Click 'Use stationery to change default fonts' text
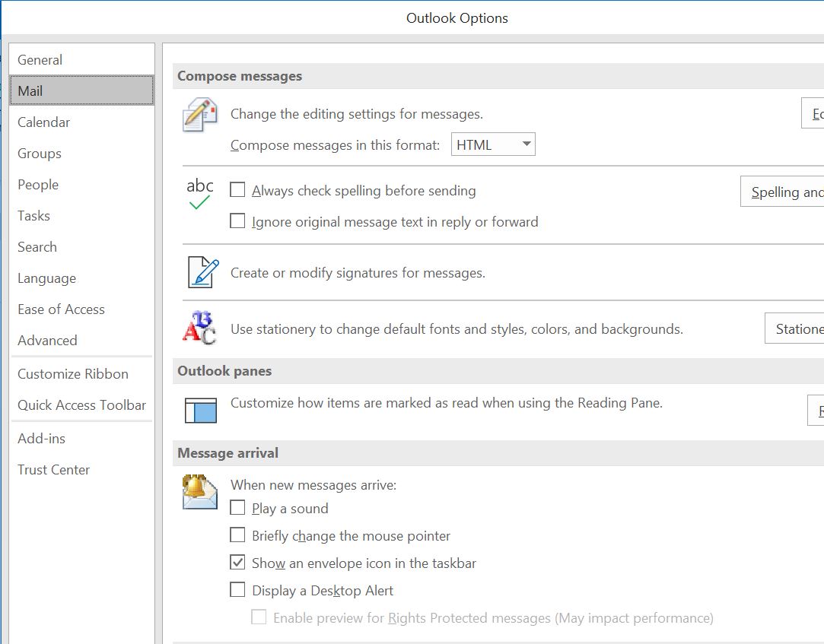This screenshot has height=644, width=824. coord(457,329)
